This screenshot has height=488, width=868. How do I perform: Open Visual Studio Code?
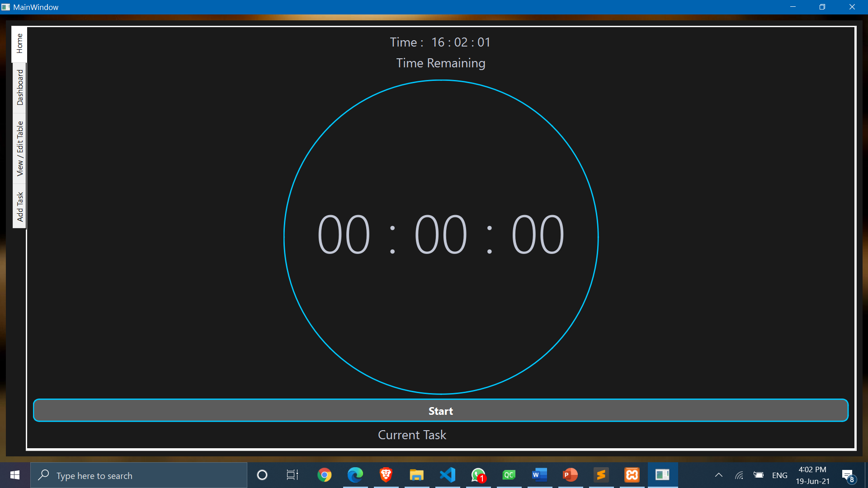tap(448, 475)
